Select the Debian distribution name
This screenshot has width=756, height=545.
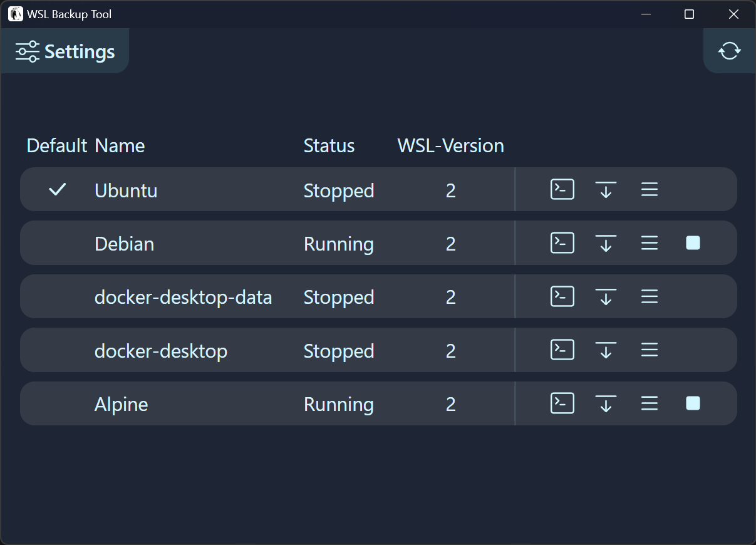[124, 244]
